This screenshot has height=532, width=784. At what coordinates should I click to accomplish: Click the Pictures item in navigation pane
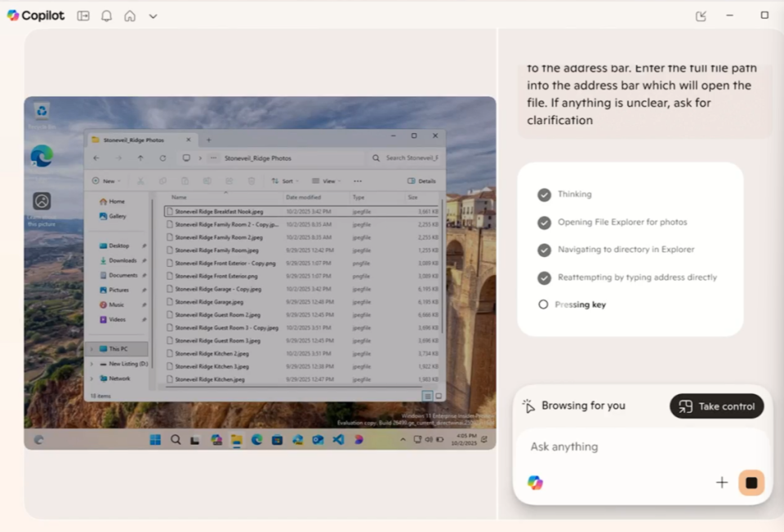[118, 290]
